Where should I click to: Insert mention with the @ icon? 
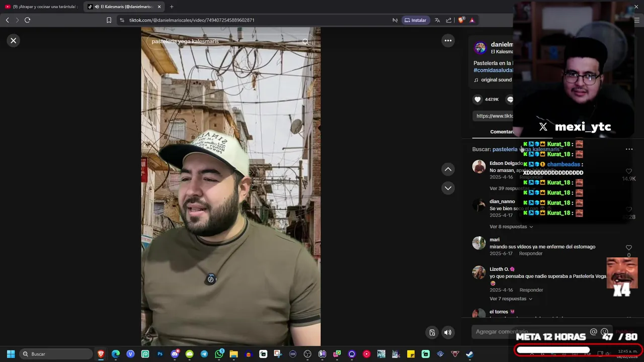click(594, 332)
